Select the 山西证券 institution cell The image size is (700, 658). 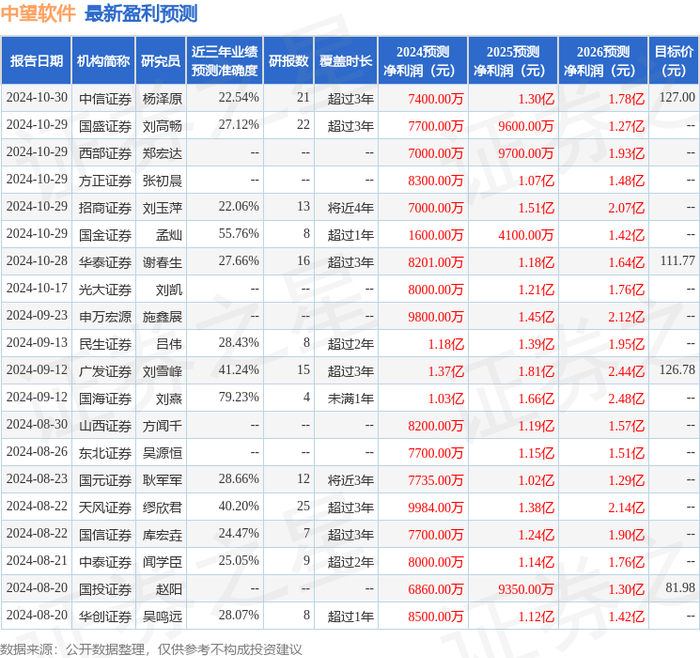(x=105, y=426)
